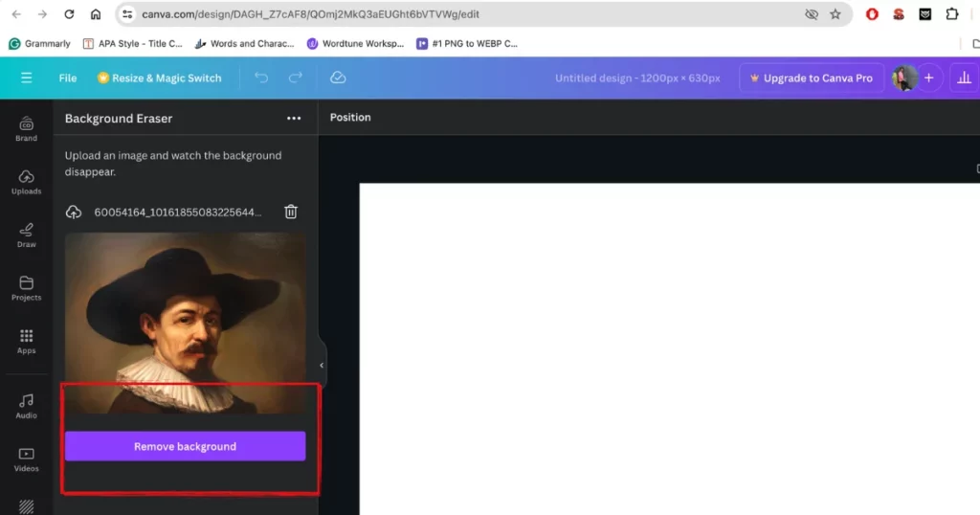Screen dimensions: 980x515
Task: Go forward in browser
Action: coord(42,13)
